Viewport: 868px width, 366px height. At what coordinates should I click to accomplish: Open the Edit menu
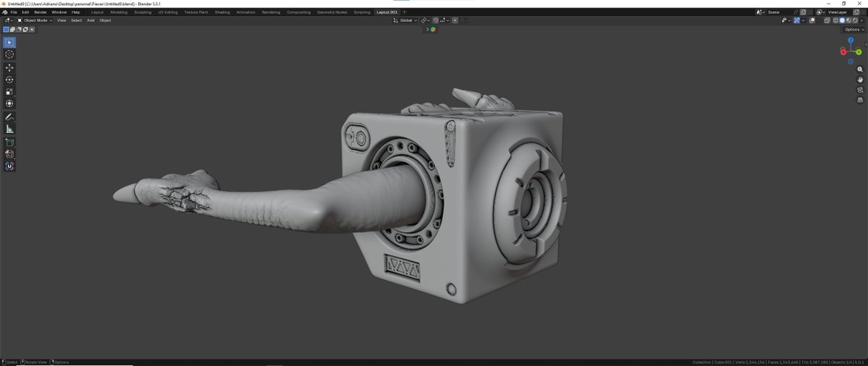point(25,12)
